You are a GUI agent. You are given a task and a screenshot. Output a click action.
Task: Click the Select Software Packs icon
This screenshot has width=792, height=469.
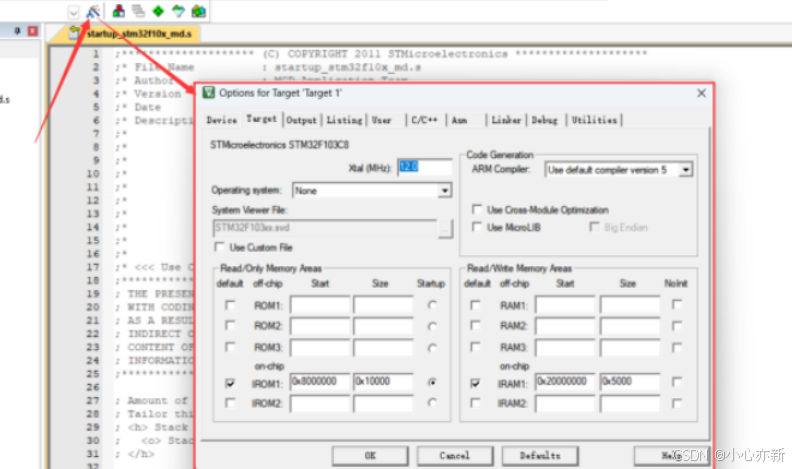coord(178,11)
